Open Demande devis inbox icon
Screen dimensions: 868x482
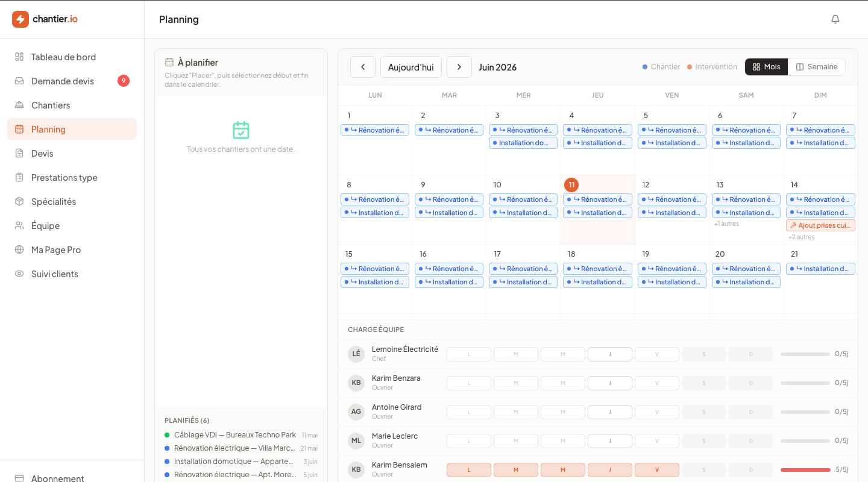pyautogui.click(x=19, y=81)
